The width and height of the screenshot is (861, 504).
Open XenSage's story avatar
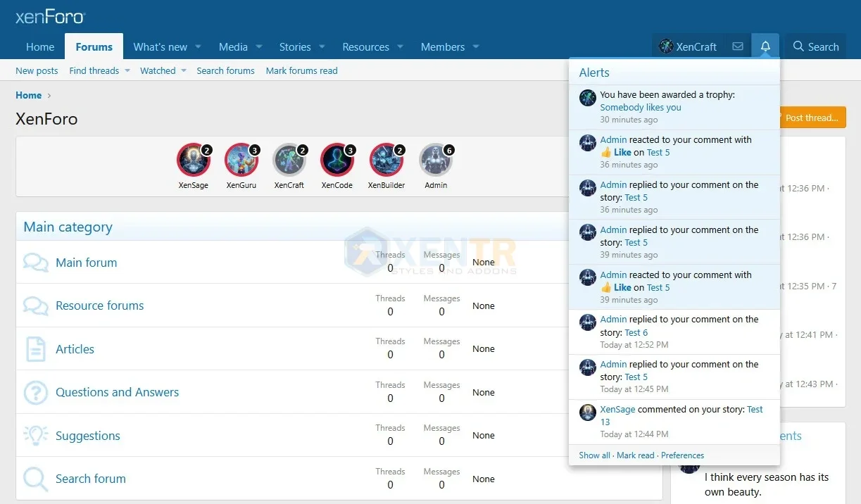[x=194, y=160]
